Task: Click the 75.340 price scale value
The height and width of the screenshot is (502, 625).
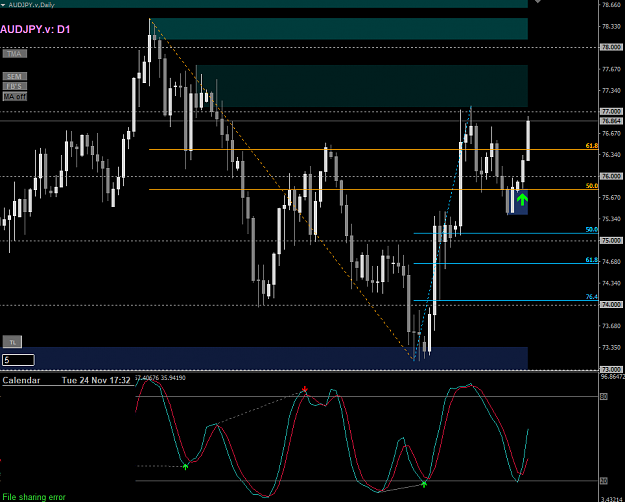Action: tap(611, 219)
